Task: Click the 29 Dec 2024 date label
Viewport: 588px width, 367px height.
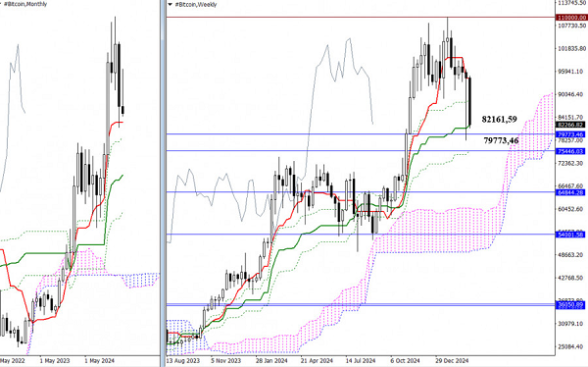Action: click(x=452, y=361)
